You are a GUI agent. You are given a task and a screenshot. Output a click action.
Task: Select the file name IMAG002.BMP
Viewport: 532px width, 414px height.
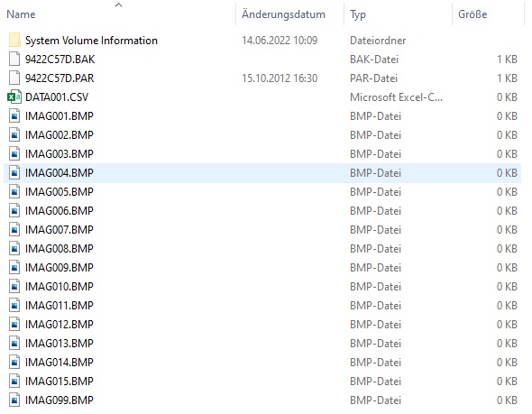(60, 135)
